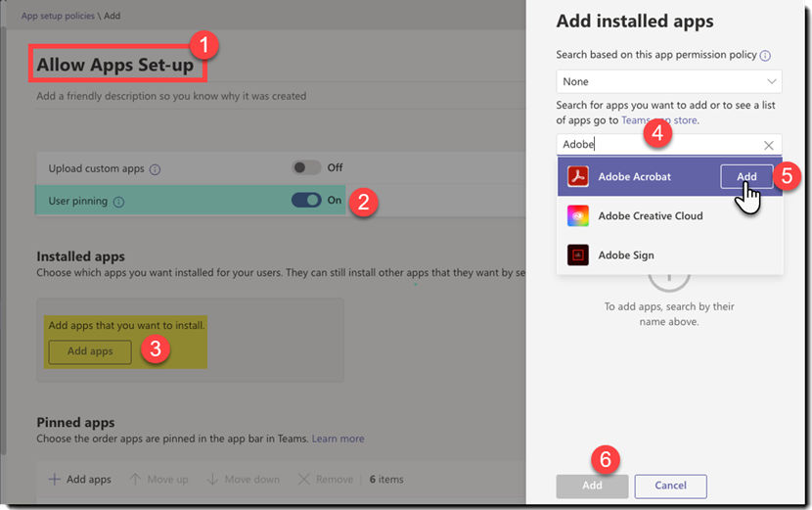Go to App setup policies breadcrumb
This screenshot has height=510, width=812.
click(x=58, y=16)
